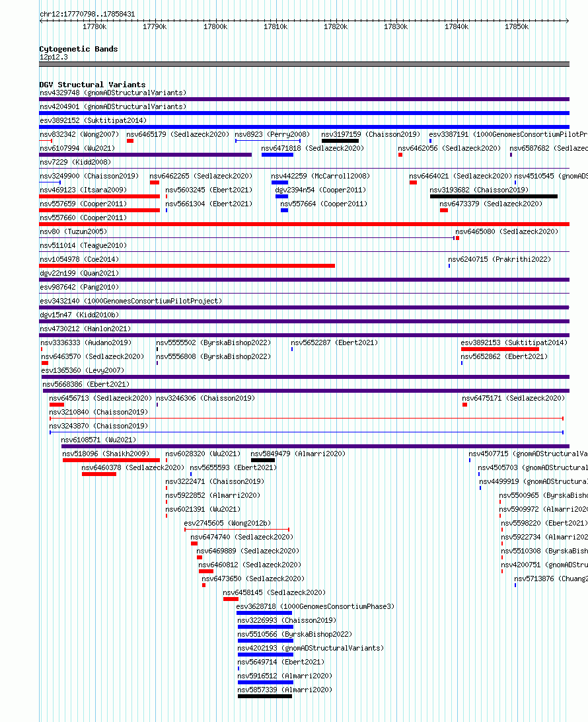
Task: Click nsv6107994 Wu2021 label
Action: pos(77,148)
